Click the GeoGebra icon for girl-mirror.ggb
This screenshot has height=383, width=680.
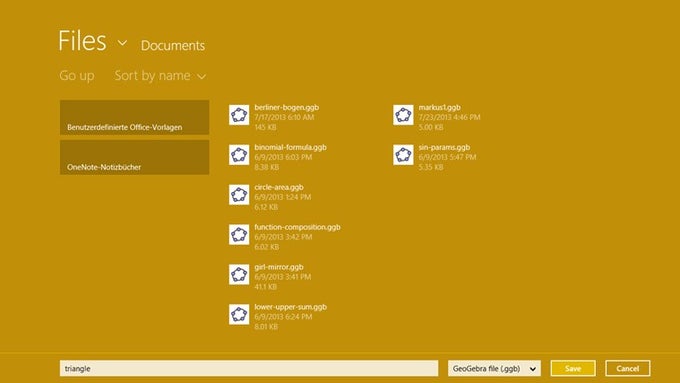pyautogui.click(x=239, y=275)
